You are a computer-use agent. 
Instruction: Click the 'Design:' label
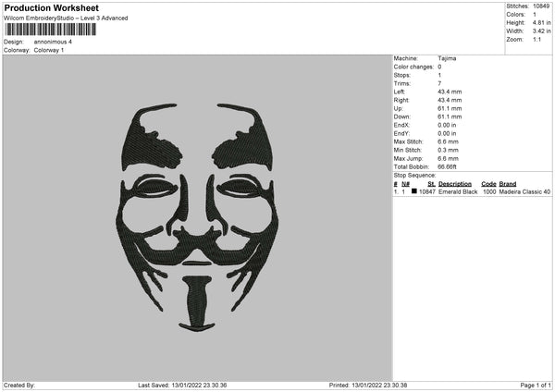pyautogui.click(x=14, y=42)
